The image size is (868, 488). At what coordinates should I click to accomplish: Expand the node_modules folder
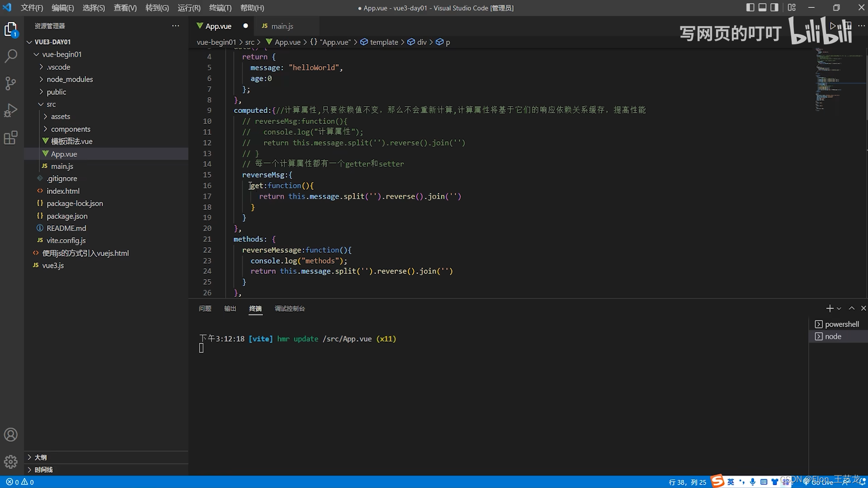click(70, 80)
